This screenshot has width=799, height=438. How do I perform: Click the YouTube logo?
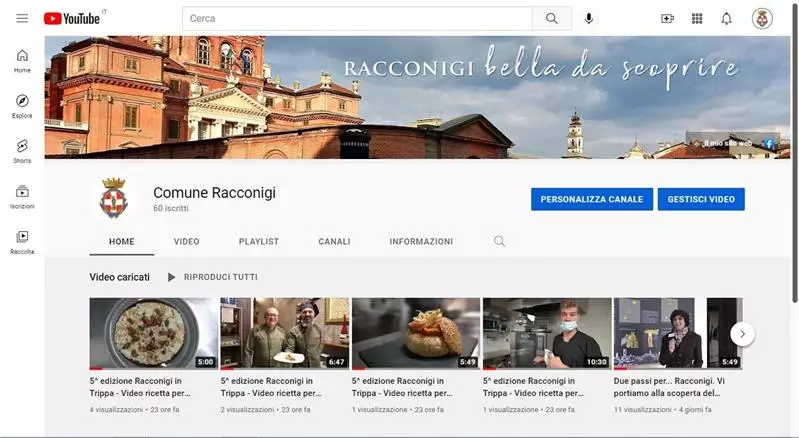tap(73, 18)
